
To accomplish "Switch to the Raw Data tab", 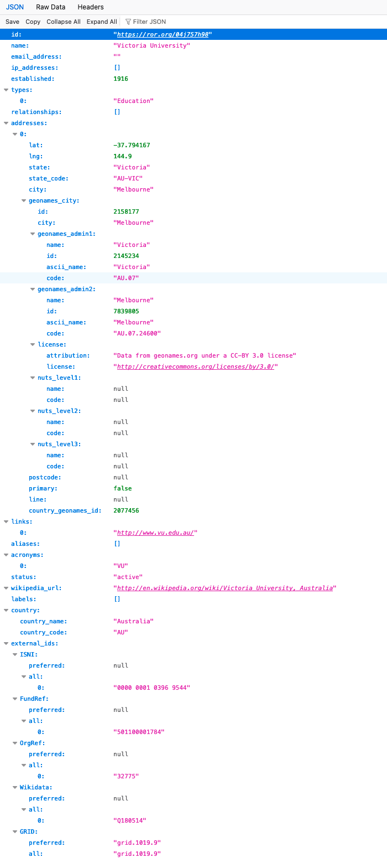I will coord(50,7).
